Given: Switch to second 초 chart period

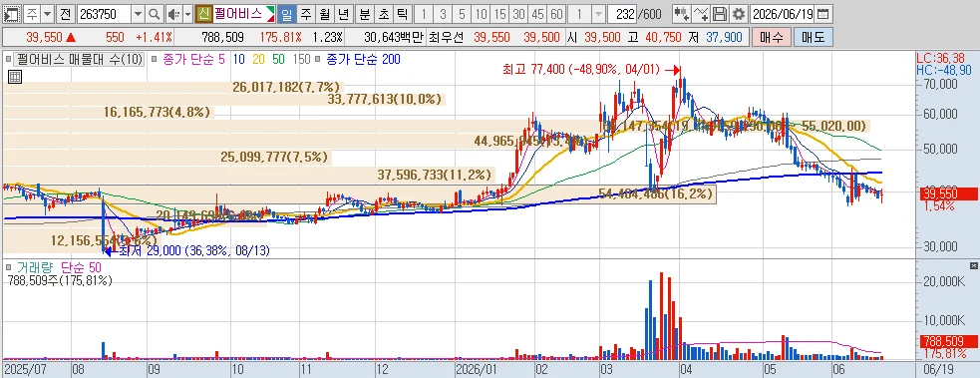Looking at the screenshot, I should click(383, 13).
